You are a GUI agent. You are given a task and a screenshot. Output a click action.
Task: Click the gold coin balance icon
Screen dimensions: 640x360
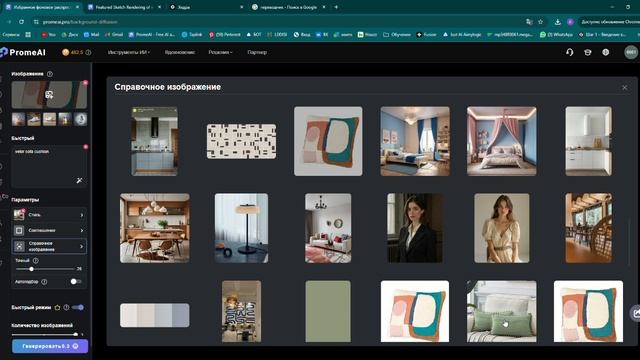[65, 52]
